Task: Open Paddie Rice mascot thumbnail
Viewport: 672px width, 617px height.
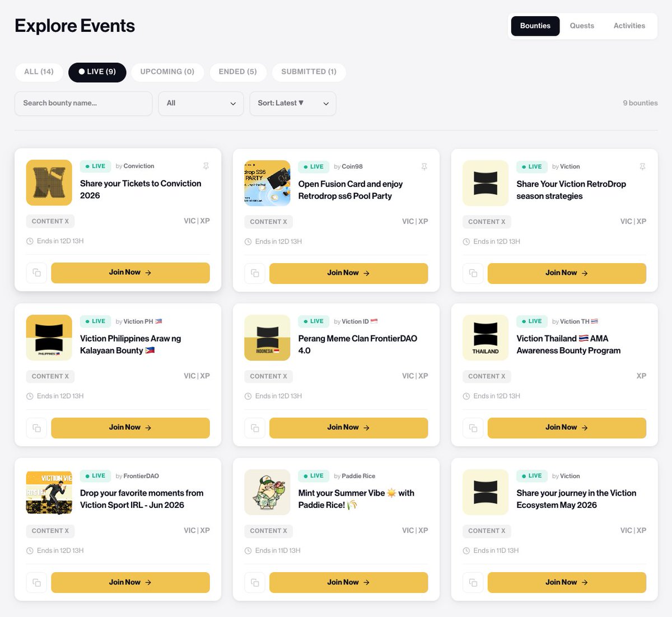Action: coord(268,492)
